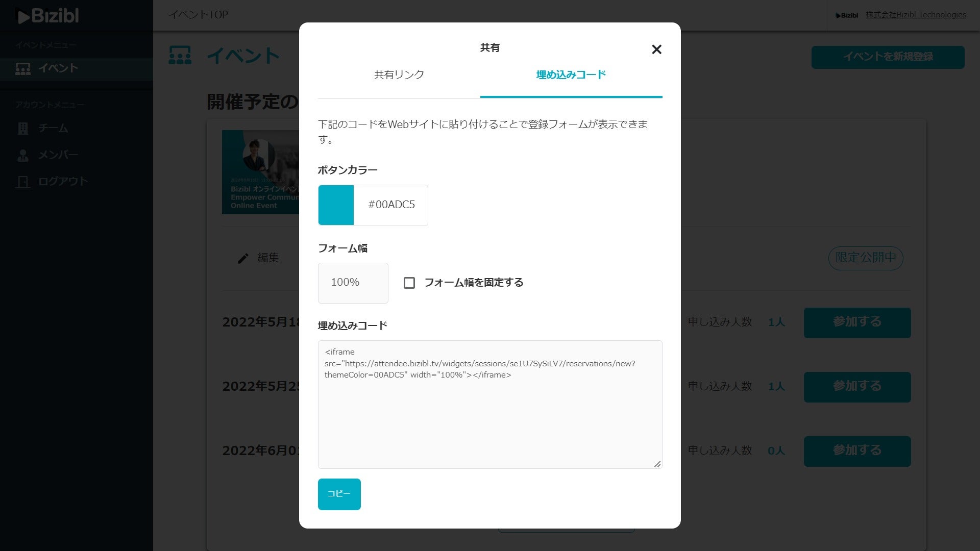Close the 共有 share dialog
980x551 pixels.
pyautogui.click(x=656, y=49)
